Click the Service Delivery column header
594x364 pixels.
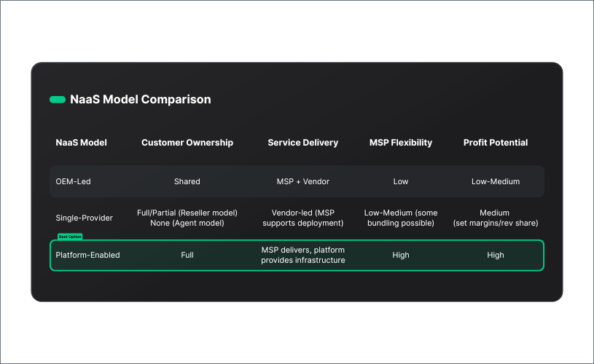point(302,143)
